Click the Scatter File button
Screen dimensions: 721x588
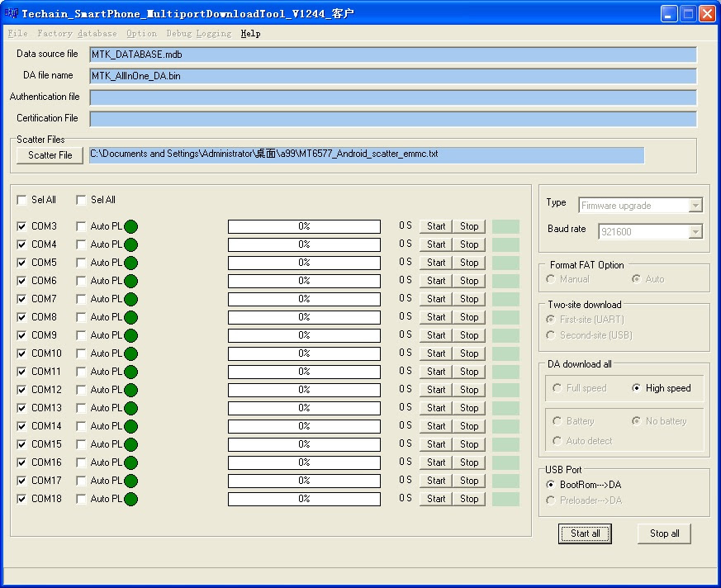click(x=50, y=155)
